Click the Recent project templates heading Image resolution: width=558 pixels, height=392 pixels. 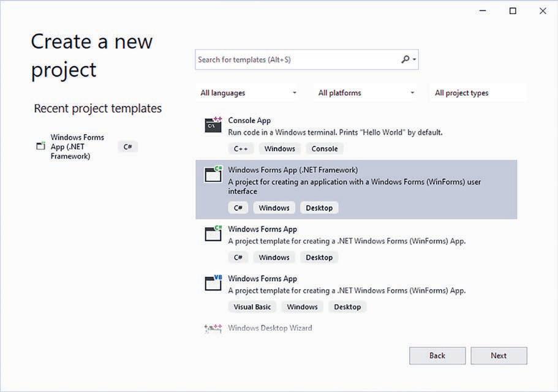coord(97,108)
